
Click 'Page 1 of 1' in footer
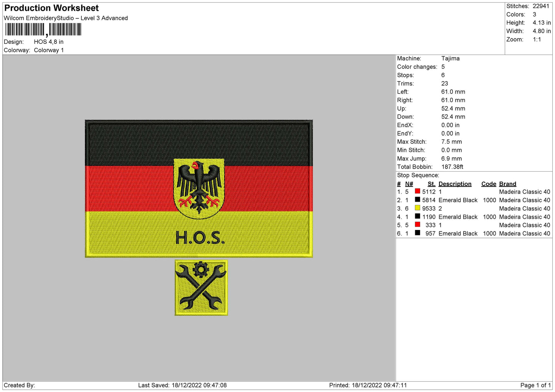point(535,385)
